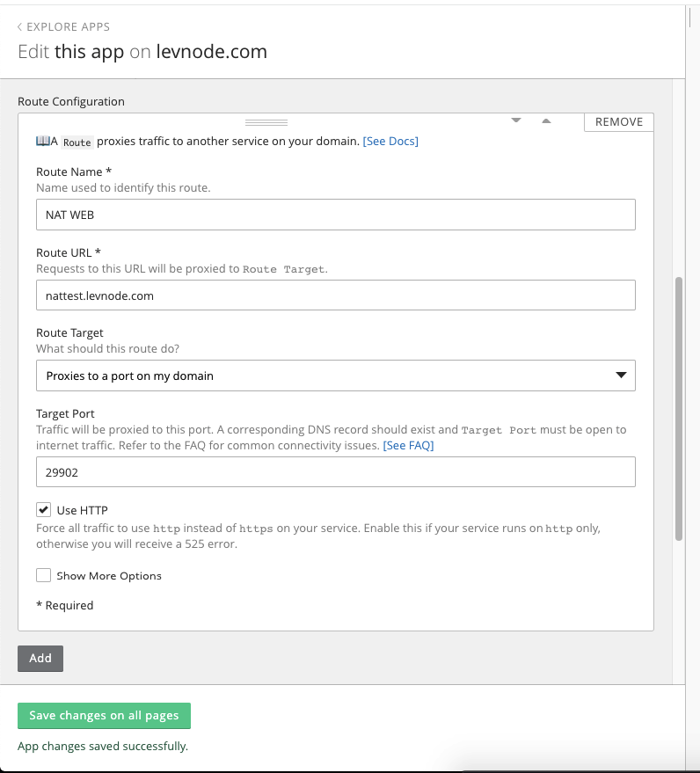
Task: Click the outer page scrollbar at the far right
Action: 692,16
